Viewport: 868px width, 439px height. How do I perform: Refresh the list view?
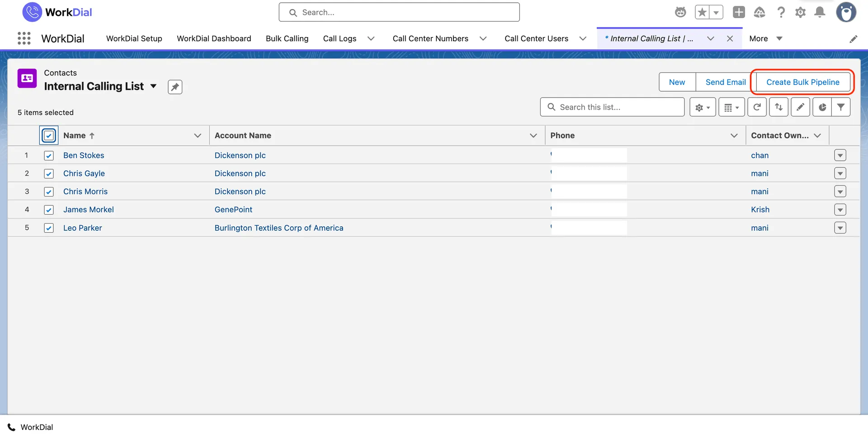757,107
